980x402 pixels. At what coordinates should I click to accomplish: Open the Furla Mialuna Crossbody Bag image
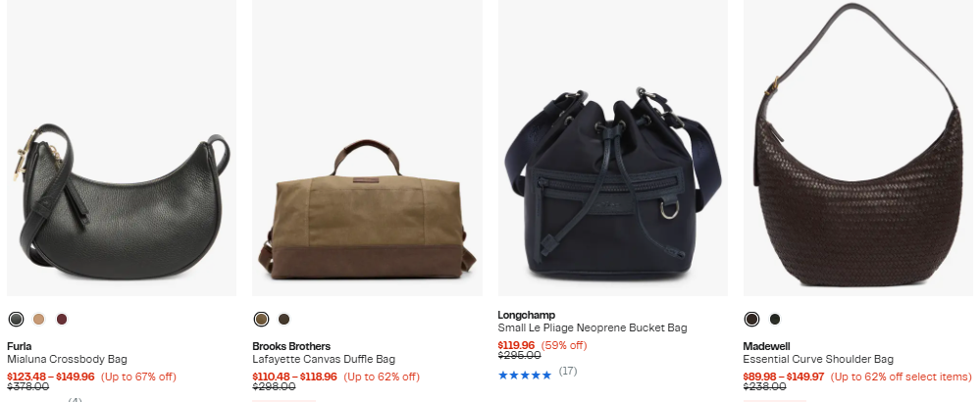click(122, 148)
